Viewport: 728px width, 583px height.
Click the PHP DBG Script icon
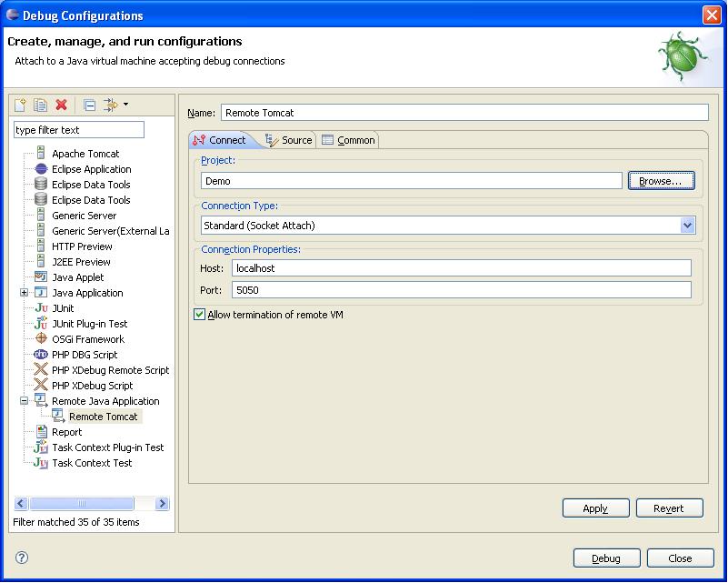click(x=41, y=354)
